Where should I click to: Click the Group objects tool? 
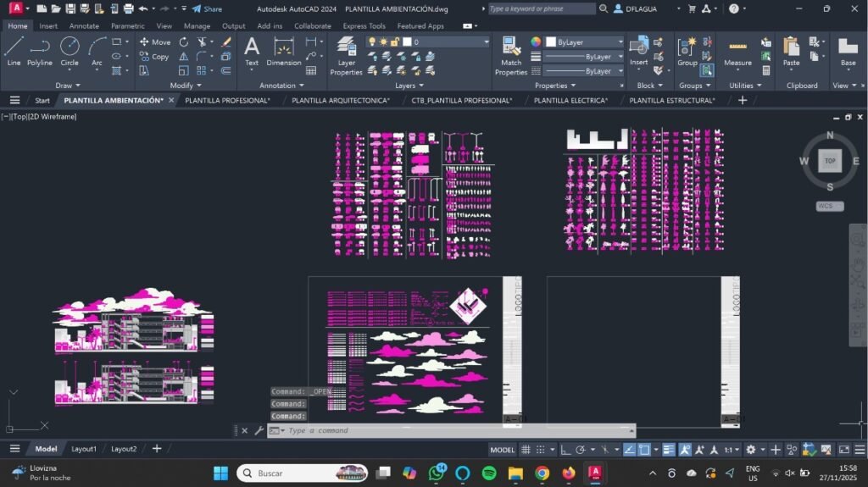[x=687, y=51]
